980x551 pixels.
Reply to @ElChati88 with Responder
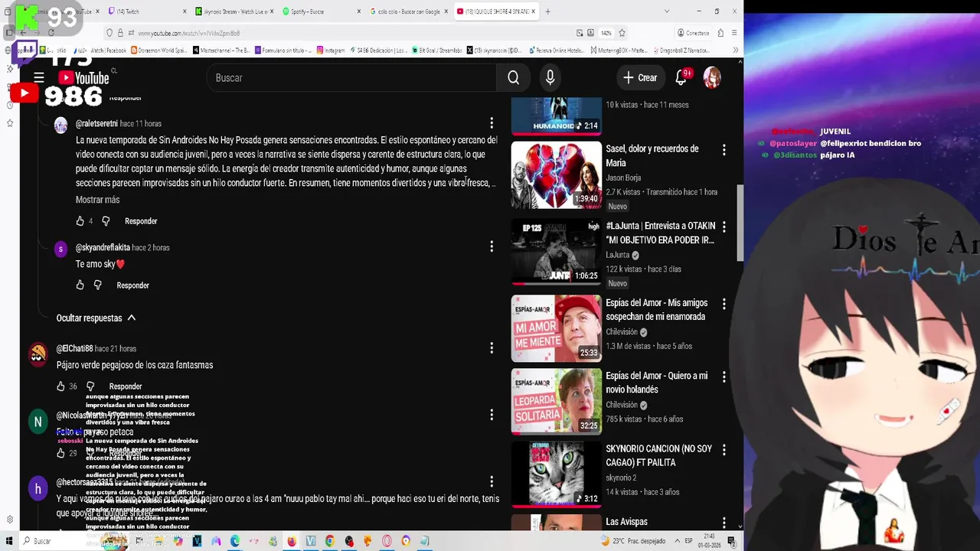point(126,386)
